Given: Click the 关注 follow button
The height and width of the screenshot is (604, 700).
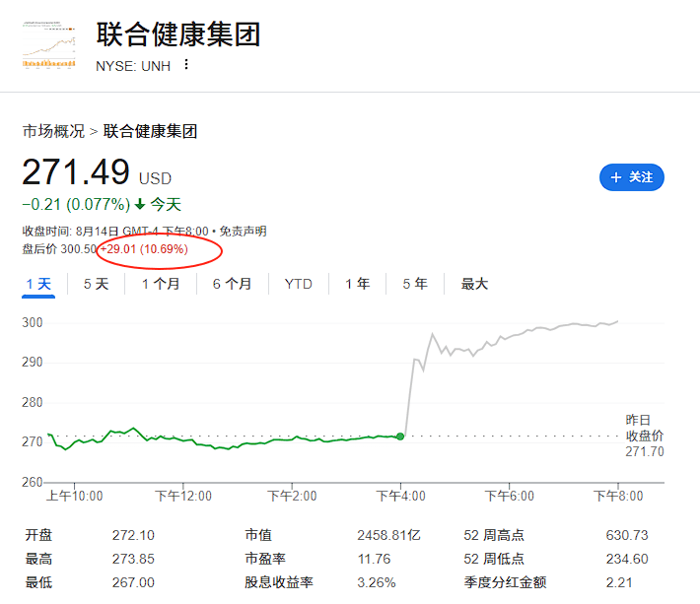Looking at the screenshot, I should click(x=631, y=177).
